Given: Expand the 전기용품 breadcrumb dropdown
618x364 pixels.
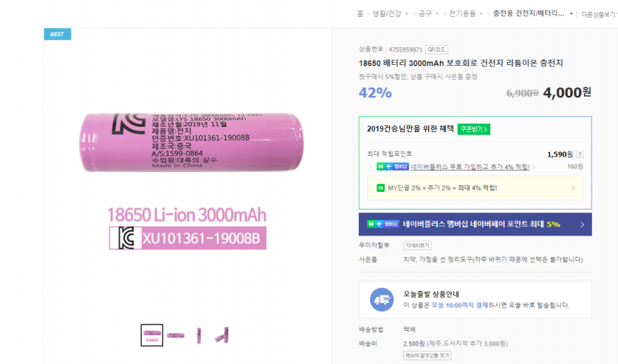Looking at the screenshot, I should tap(481, 14).
